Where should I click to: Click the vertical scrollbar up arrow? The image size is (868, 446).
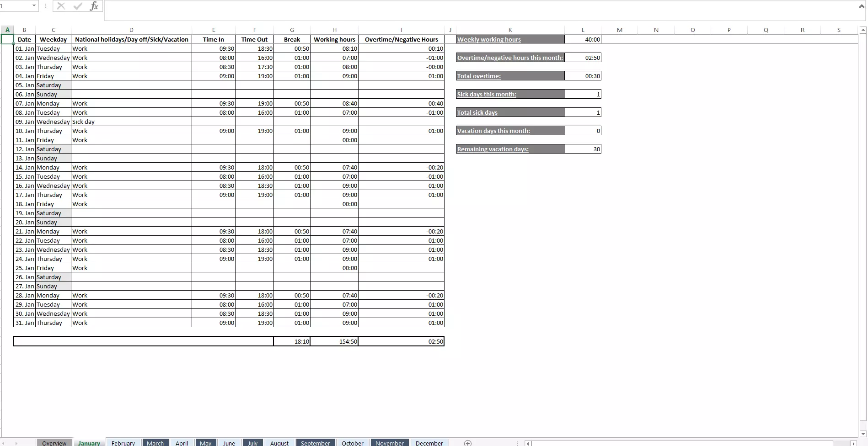(x=863, y=29)
